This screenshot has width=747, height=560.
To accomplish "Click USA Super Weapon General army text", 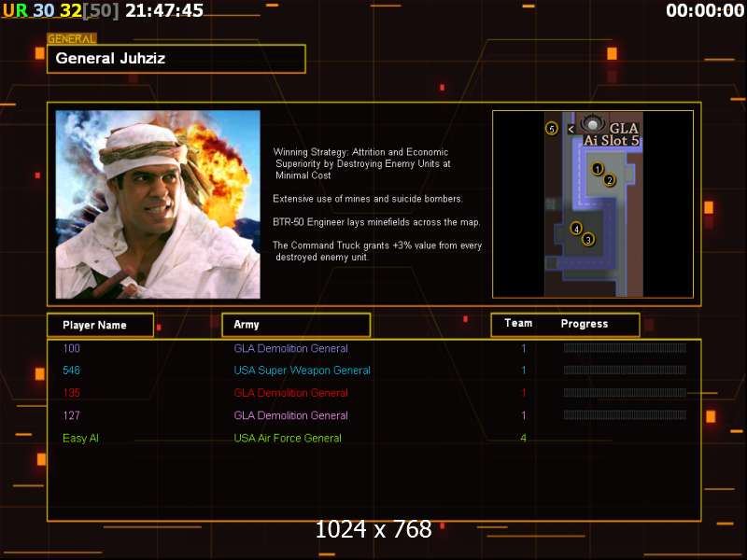I will point(302,371).
